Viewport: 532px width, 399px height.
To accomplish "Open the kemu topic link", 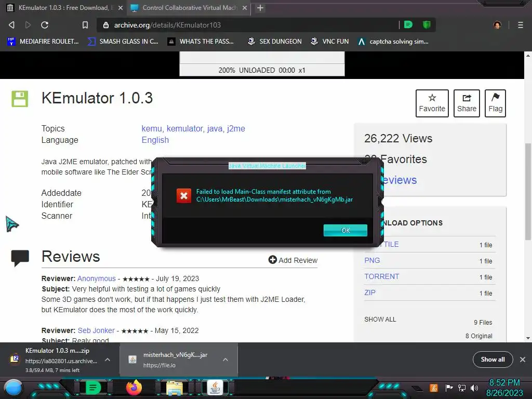I will [x=152, y=129].
